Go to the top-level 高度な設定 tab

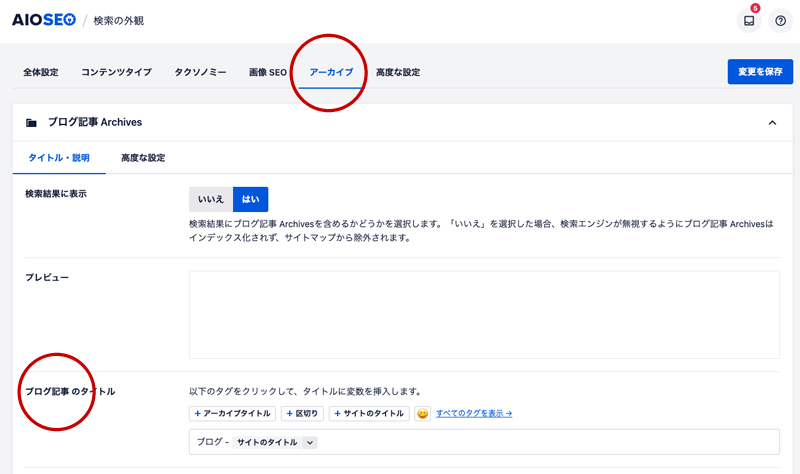398,72
